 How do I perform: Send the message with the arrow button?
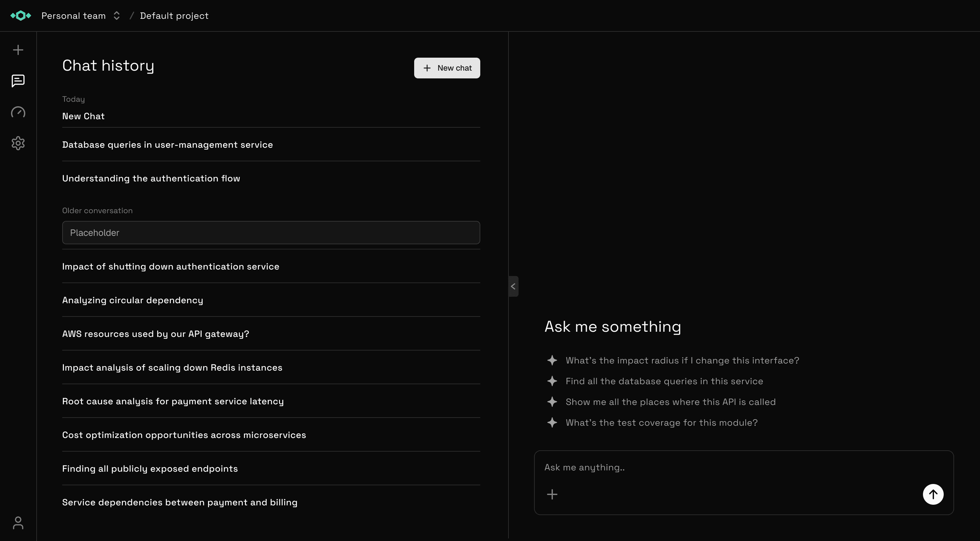click(933, 494)
